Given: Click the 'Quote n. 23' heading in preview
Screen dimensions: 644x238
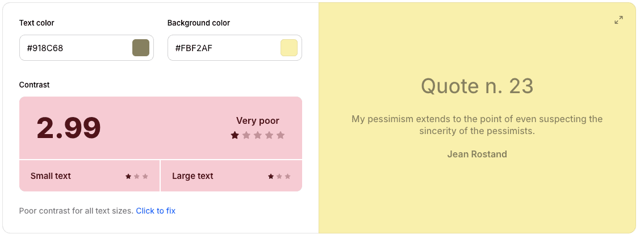Looking at the screenshot, I should click(x=477, y=86).
